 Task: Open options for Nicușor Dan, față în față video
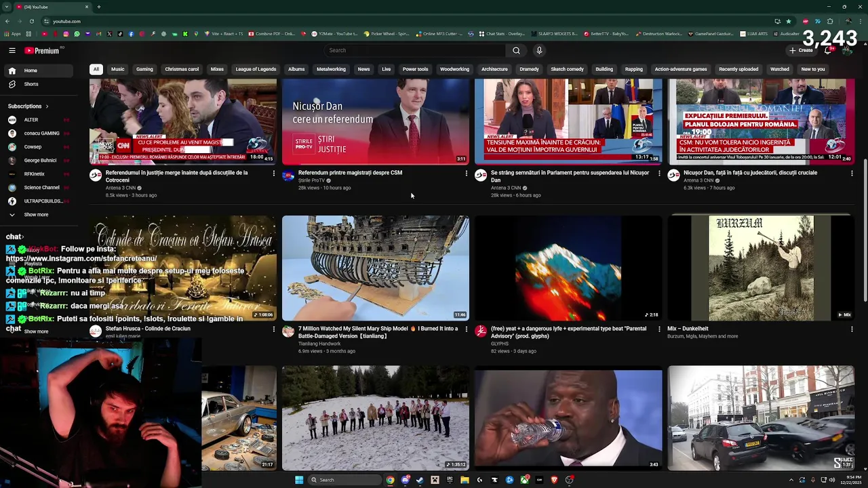(852, 174)
